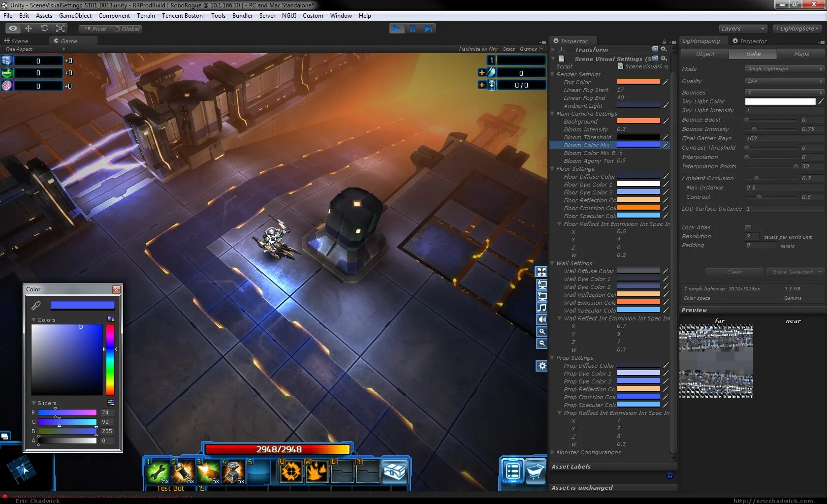The image size is (827, 504).
Task: Collapse the Render Settings foldout
Action: click(552, 74)
